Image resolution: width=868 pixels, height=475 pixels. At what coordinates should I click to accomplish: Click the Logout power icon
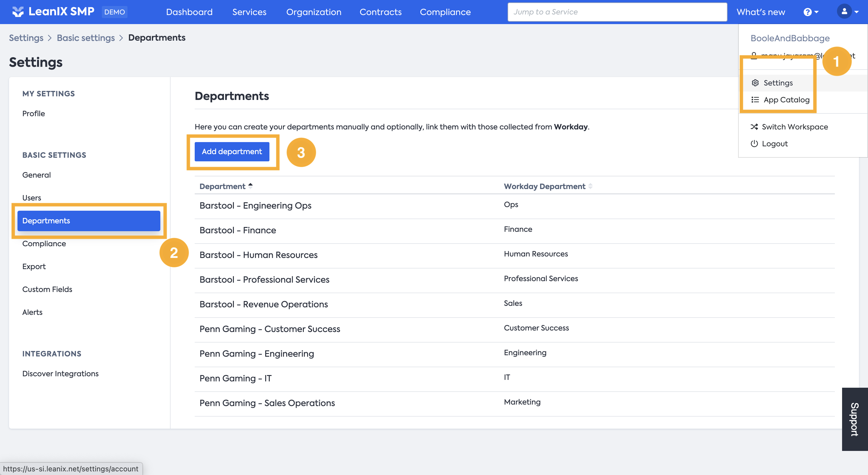tap(754, 144)
